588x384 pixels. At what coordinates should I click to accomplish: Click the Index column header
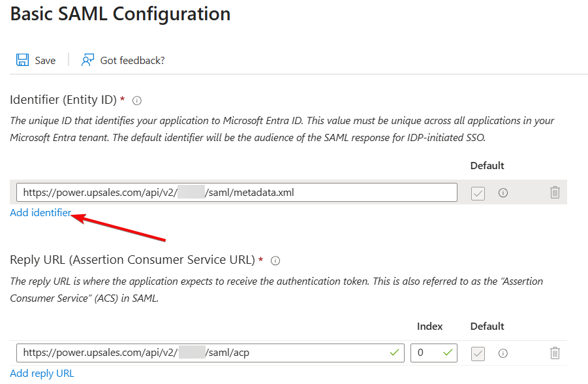point(430,326)
